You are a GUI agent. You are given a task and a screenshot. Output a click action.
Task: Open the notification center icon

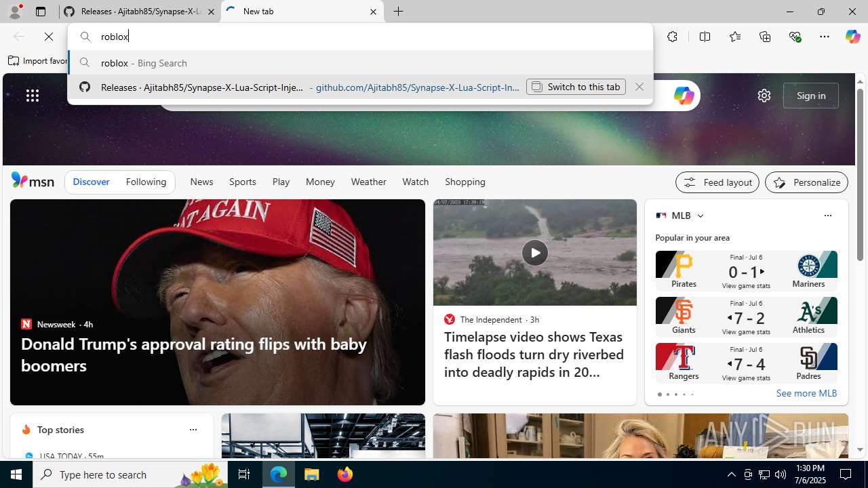point(846,474)
